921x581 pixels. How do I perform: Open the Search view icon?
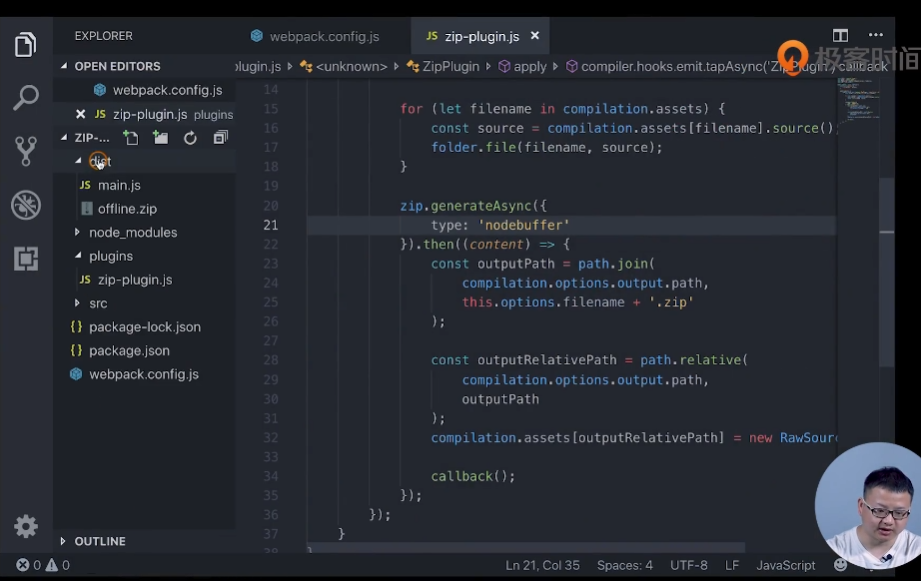click(x=25, y=97)
